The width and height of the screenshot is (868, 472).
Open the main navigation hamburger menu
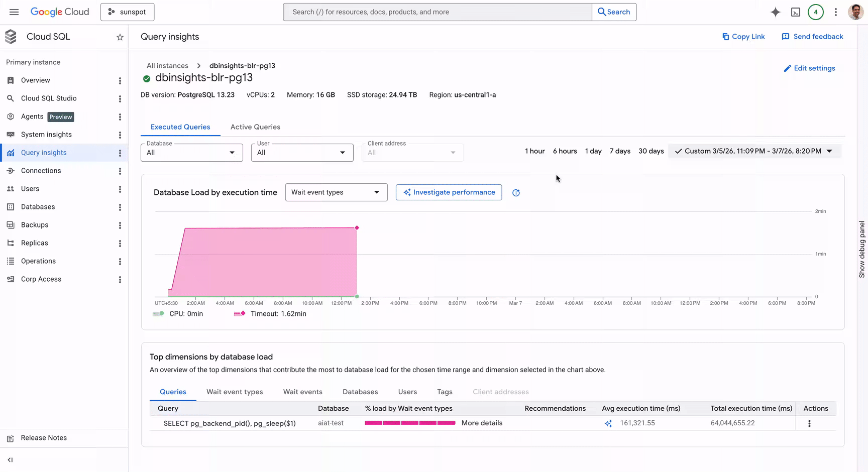pos(14,12)
